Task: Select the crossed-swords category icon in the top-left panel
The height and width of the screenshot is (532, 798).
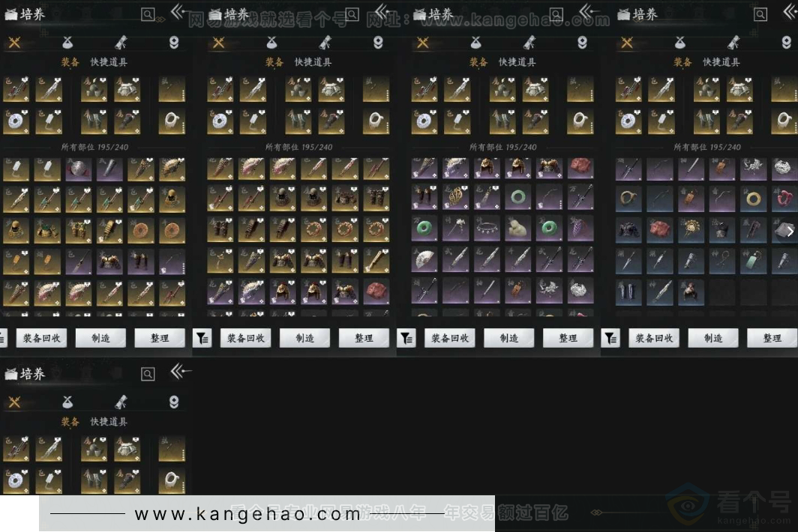Action: pos(14,43)
